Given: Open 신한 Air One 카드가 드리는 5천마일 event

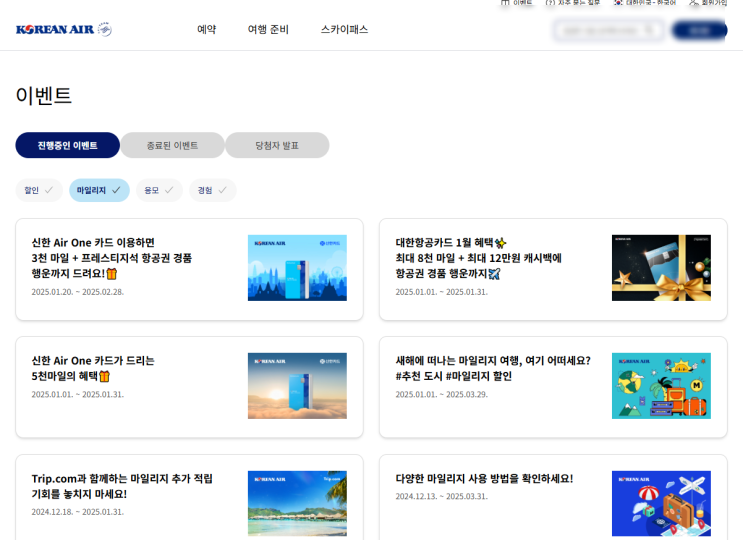Looking at the screenshot, I should pos(190,387).
